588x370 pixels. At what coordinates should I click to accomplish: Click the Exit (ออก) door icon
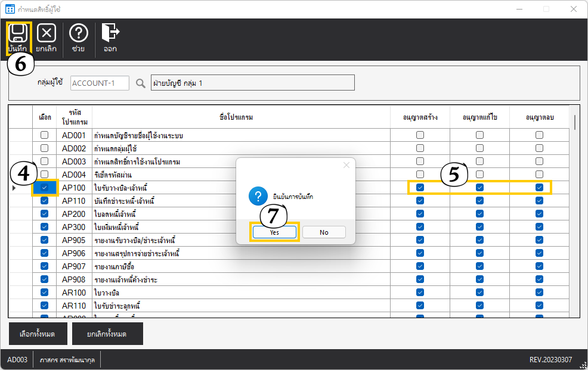pos(110,32)
